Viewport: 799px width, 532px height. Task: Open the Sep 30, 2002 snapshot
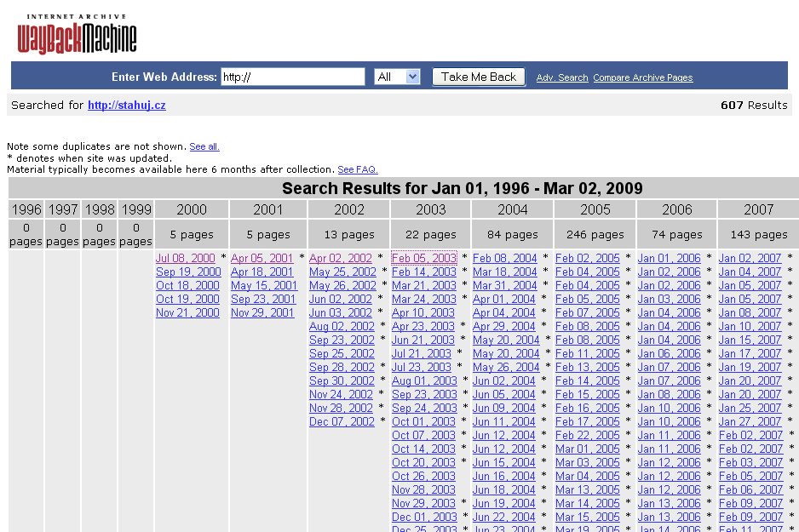tap(342, 380)
